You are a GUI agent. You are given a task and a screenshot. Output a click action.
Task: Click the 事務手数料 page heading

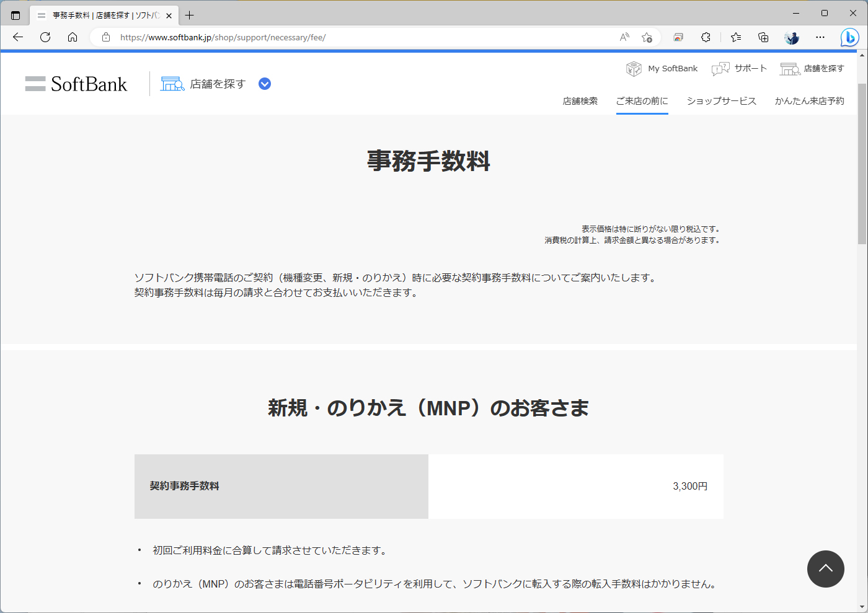point(428,161)
